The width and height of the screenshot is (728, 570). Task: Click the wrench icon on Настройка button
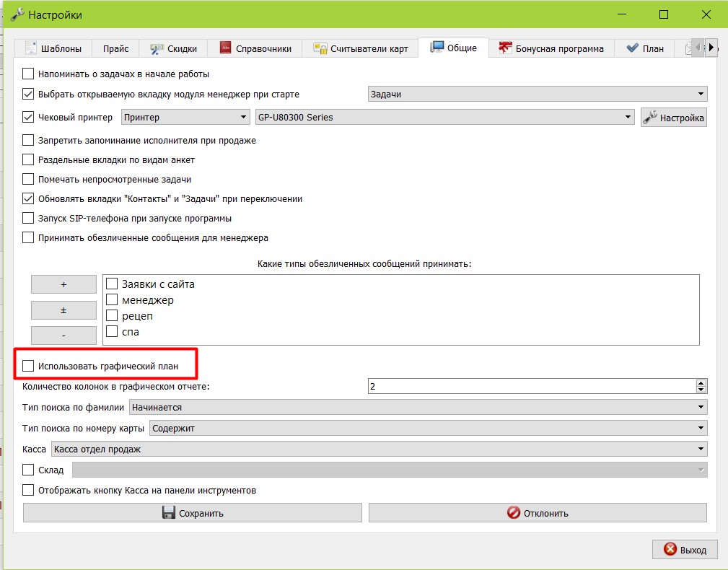tap(651, 118)
